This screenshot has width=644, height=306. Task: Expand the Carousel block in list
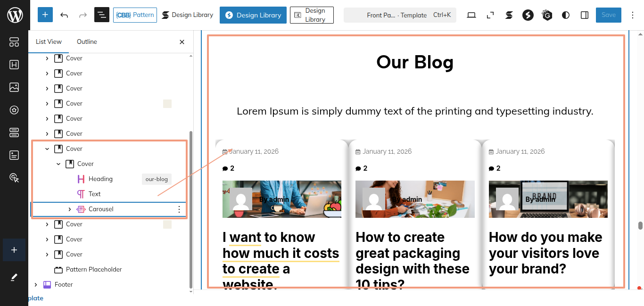point(70,209)
